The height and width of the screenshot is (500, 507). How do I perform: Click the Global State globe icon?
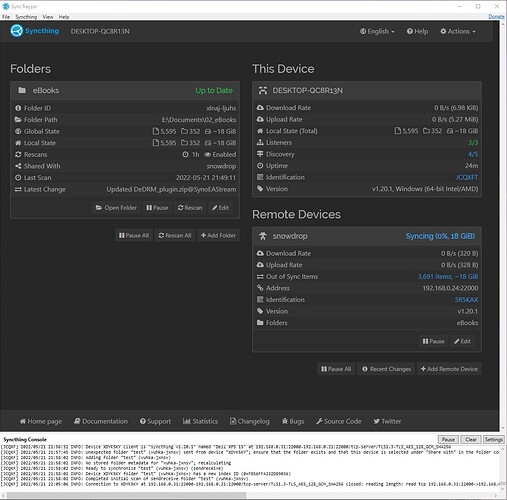coord(18,131)
